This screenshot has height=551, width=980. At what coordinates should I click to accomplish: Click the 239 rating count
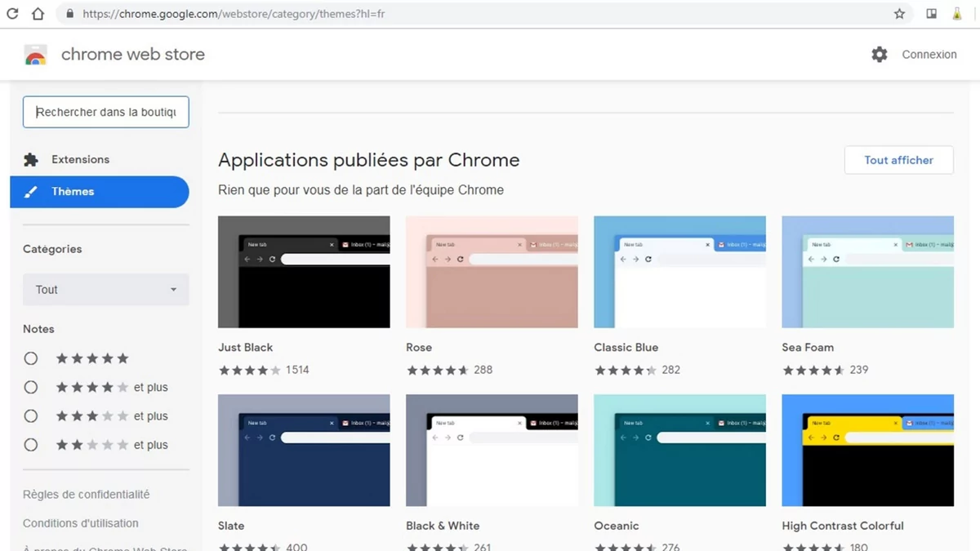click(859, 370)
